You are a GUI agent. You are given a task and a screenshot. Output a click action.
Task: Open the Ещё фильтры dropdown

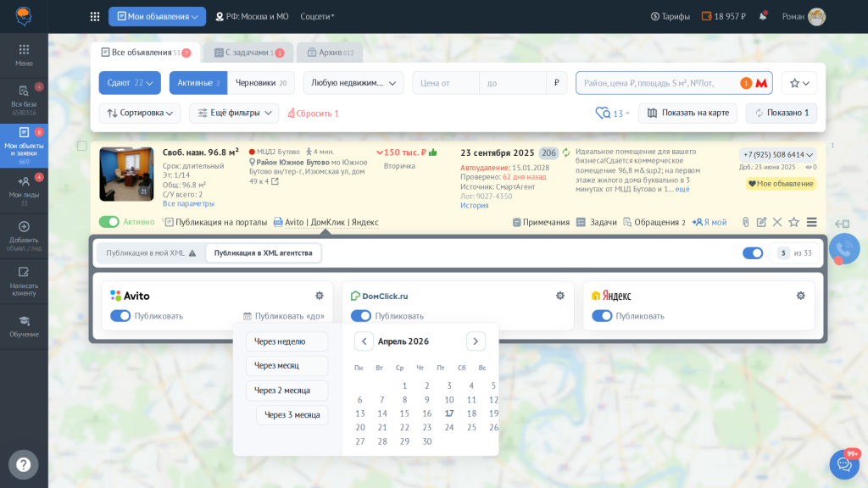(233, 113)
